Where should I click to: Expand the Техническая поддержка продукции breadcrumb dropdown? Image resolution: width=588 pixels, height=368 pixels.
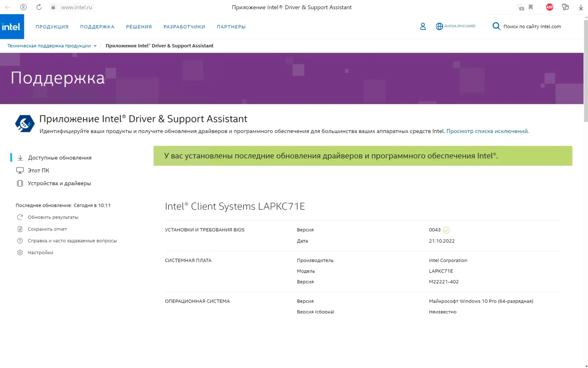pyautogui.click(x=95, y=46)
